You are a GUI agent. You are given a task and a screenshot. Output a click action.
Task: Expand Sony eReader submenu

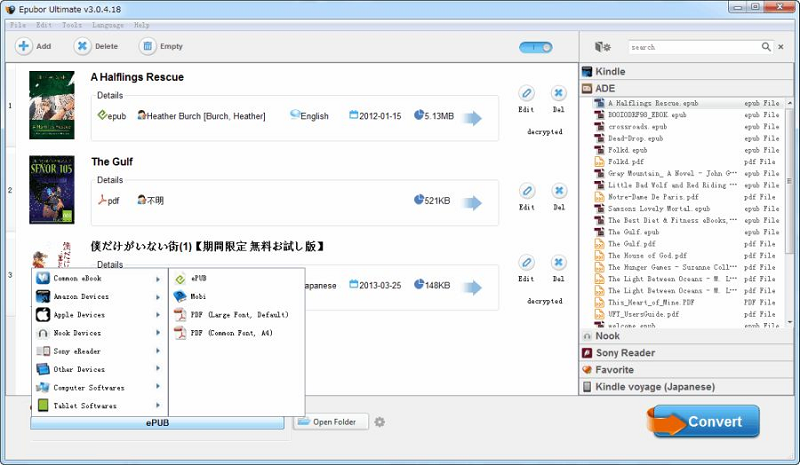(x=99, y=351)
